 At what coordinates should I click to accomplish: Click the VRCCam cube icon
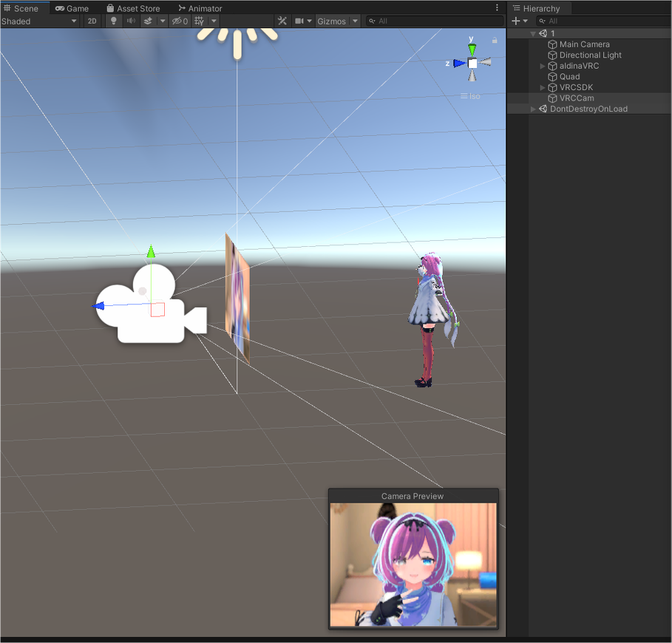(552, 98)
